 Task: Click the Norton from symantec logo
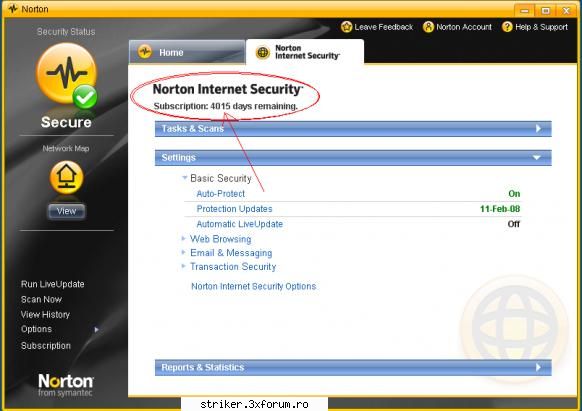(66, 385)
